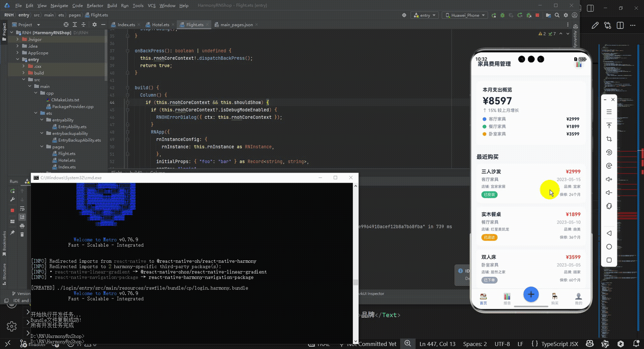Viewport: 644px width, 349px height.
Task: Click the 已安装 status badge
Action: (490, 194)
